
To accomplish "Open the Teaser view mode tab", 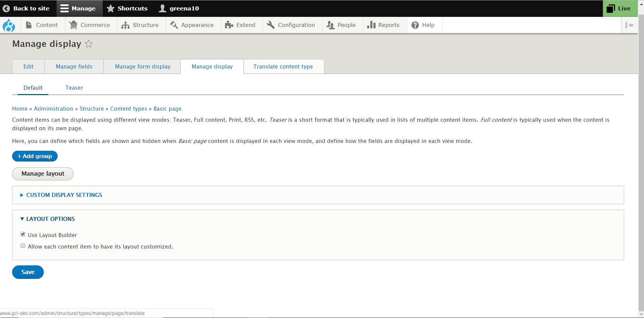I will tap(74, 88).
